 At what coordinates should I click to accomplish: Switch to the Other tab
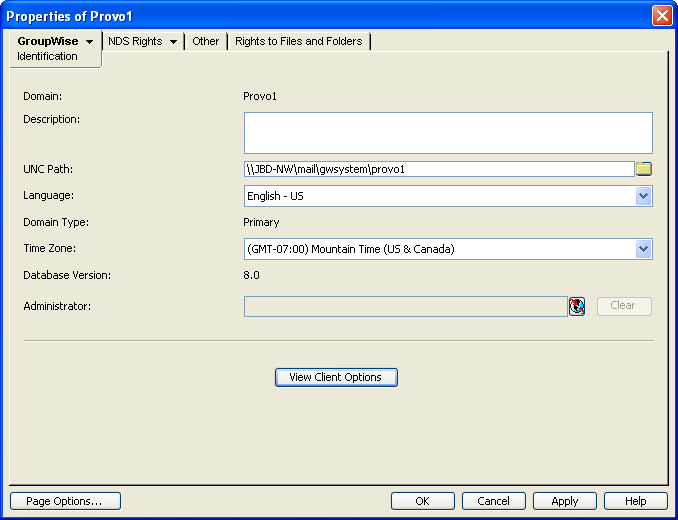coord(205,41)
